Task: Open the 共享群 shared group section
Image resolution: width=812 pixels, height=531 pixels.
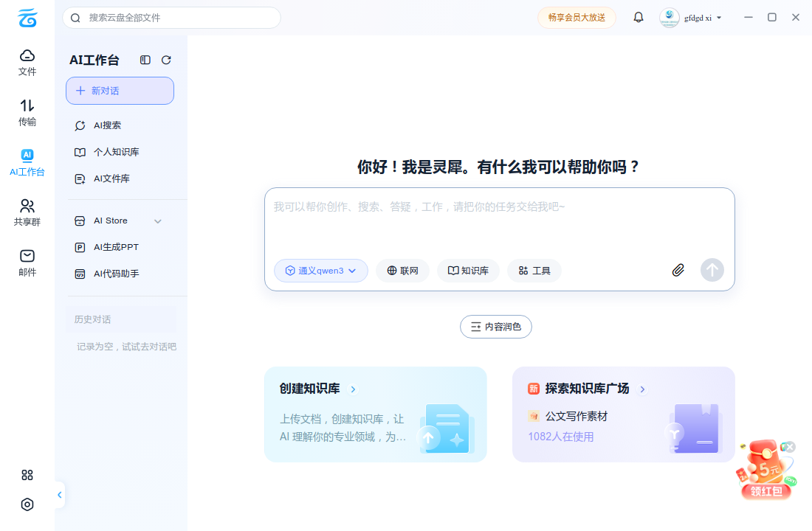Action: pyautogui.click(x=27, y=212)
